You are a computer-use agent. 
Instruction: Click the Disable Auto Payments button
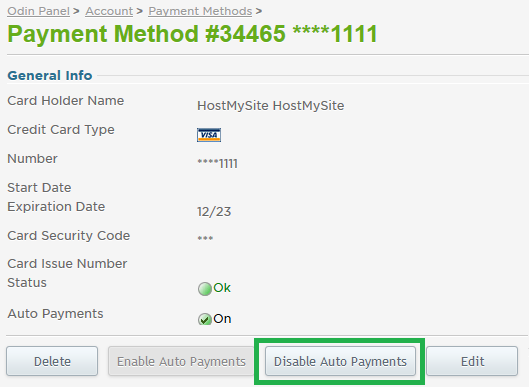[x=340, y=361]
